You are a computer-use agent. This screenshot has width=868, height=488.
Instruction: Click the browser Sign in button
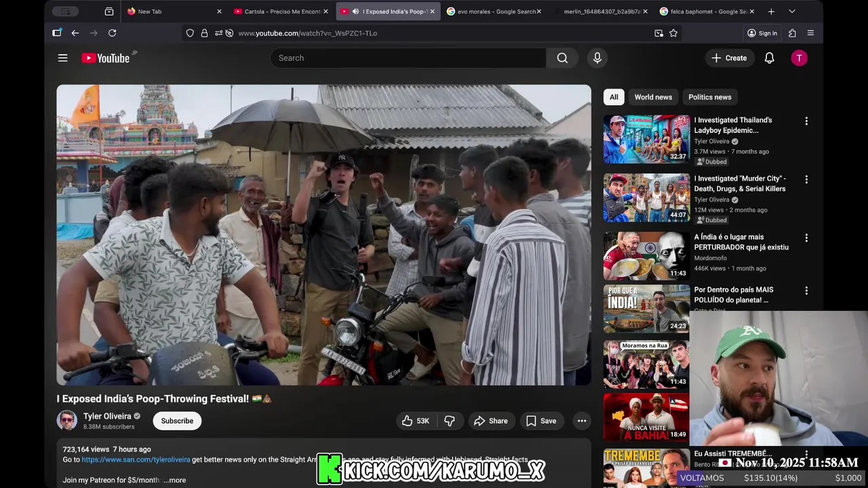[x=762, y=33]
